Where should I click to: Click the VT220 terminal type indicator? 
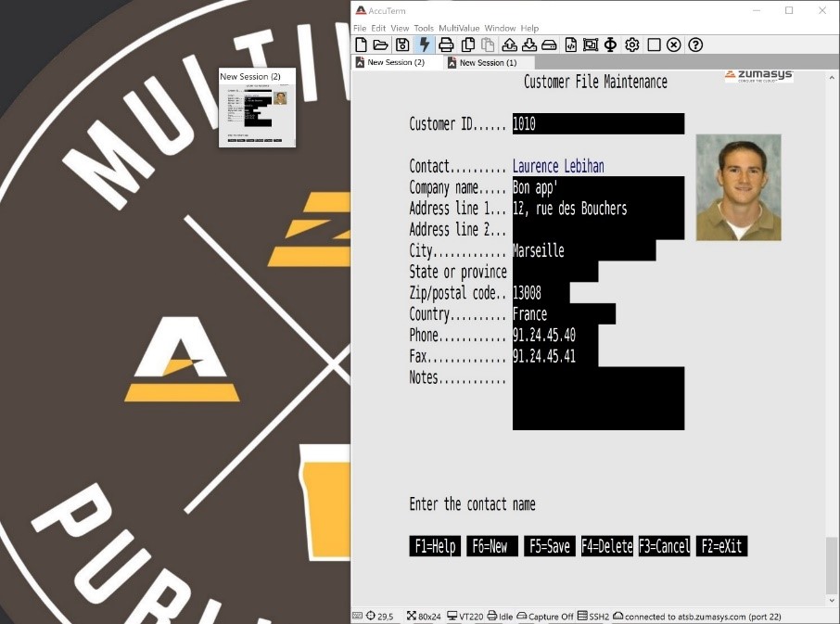click(465, 616)
